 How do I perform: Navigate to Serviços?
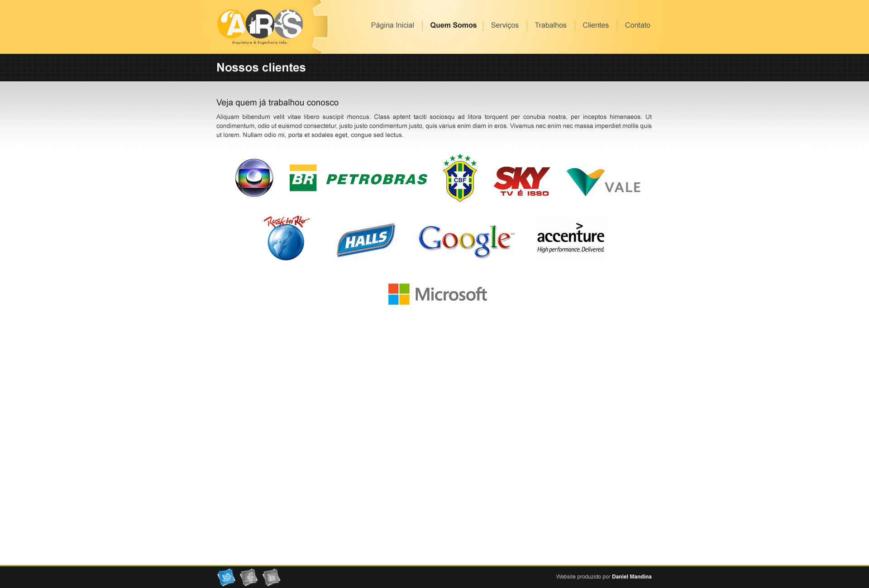coord(505,25)
